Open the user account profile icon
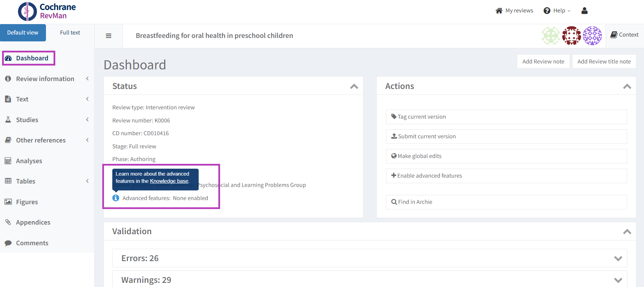The height and width of the screenshot is (287, 644). [x=584, y=11]
